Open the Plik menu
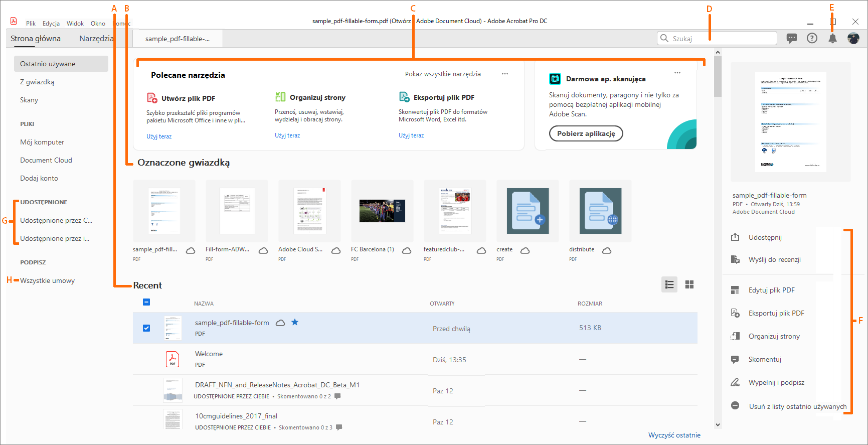868x445 pixels. [31, 24]
